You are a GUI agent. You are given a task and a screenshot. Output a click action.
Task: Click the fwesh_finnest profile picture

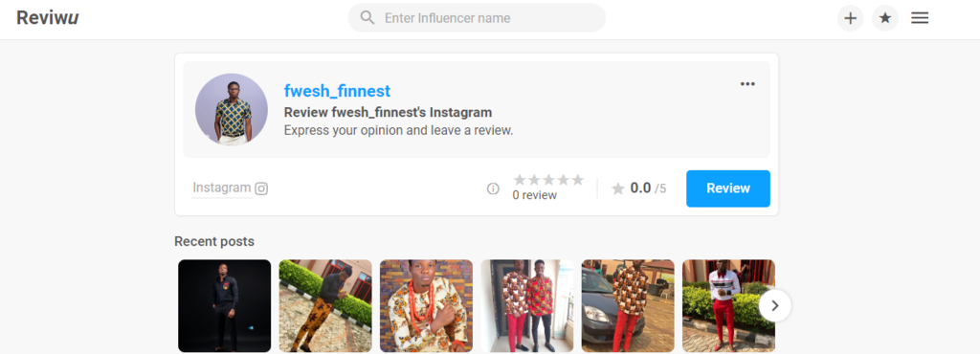tap(232, 109)
